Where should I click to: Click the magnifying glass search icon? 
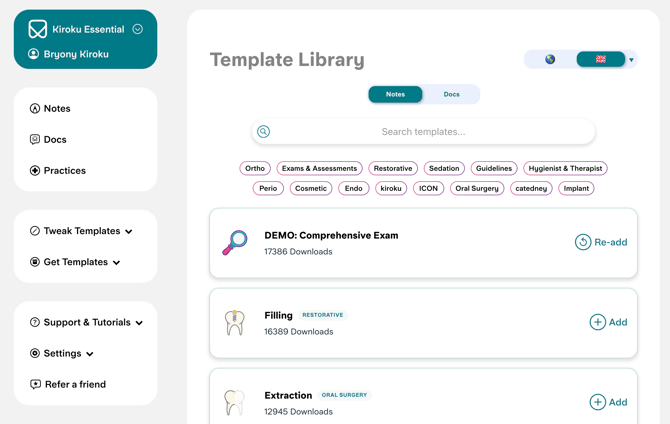[264, 132]
